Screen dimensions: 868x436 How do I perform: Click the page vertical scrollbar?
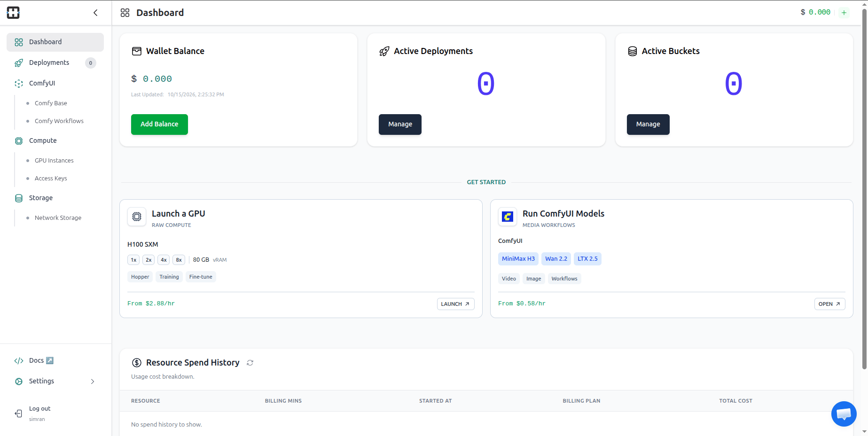[x=864, y=188]
